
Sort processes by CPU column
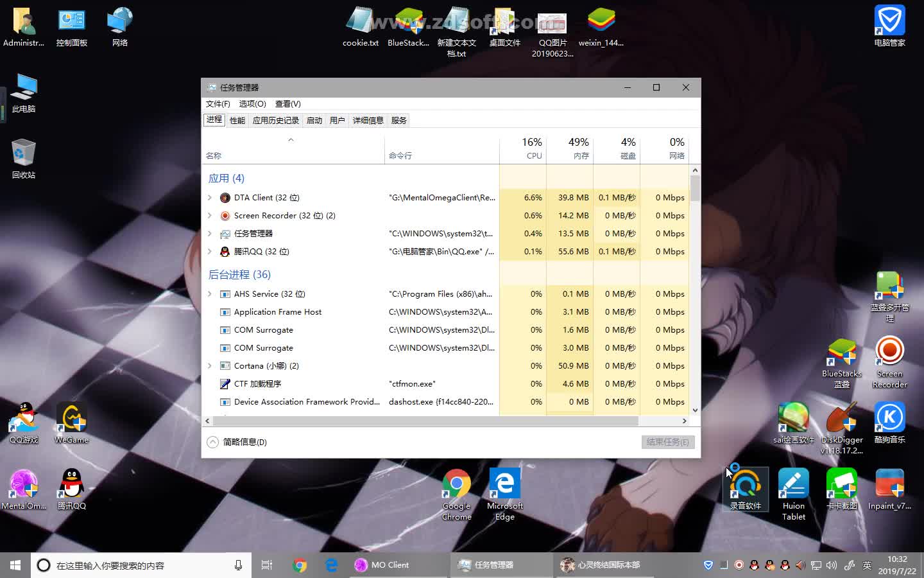click(x=523, y=148)
